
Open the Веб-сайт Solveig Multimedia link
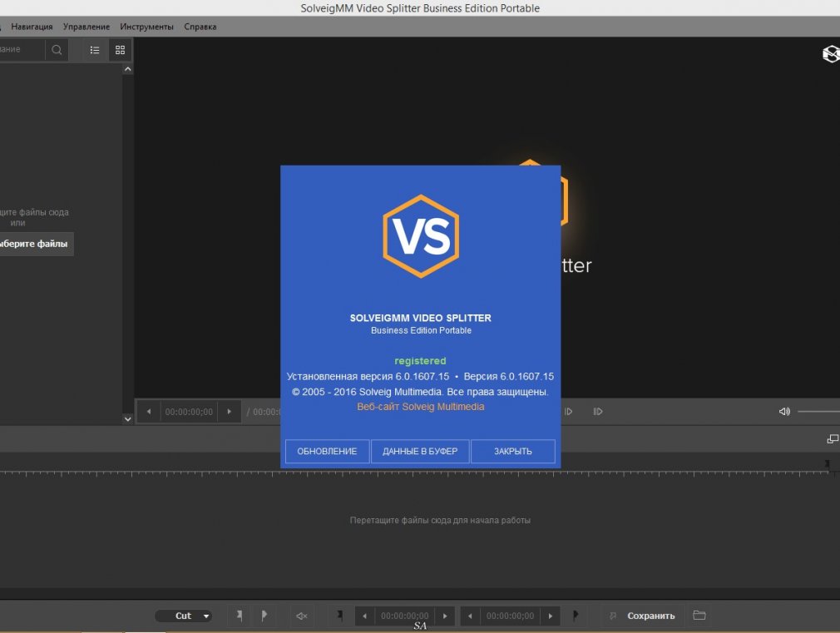pos(421,407)
